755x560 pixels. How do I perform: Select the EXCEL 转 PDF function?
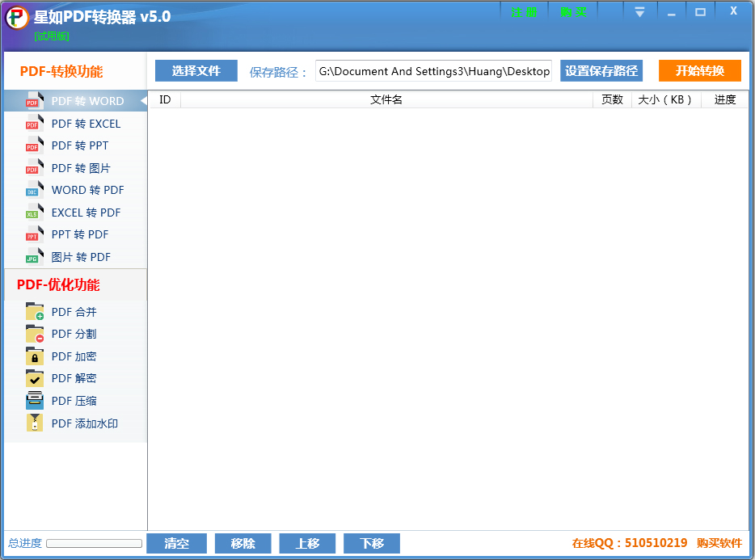pos(85,212)
